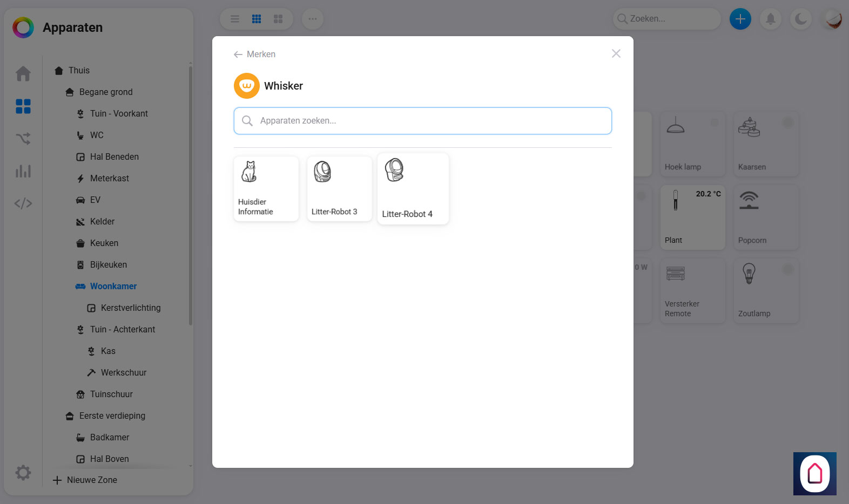Switch to large grid view layout
This screenshot has width=849, height=504.
(x=278, y=19)
